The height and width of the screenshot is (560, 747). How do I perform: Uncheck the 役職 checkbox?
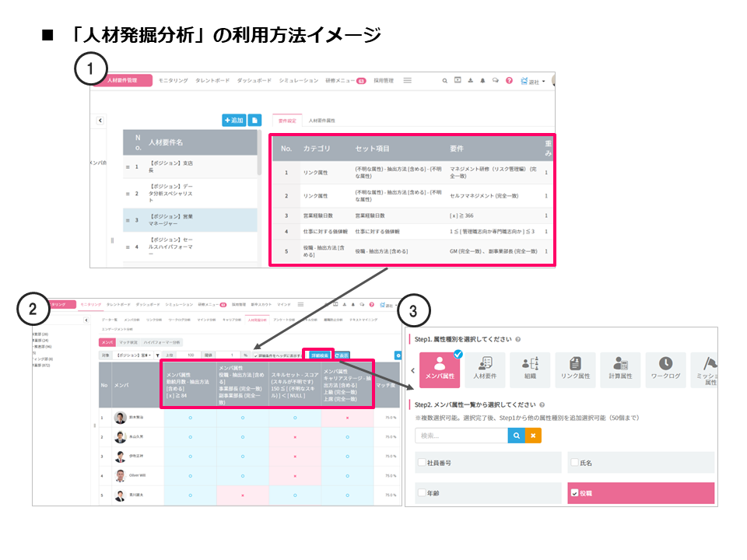coord(574,493)
